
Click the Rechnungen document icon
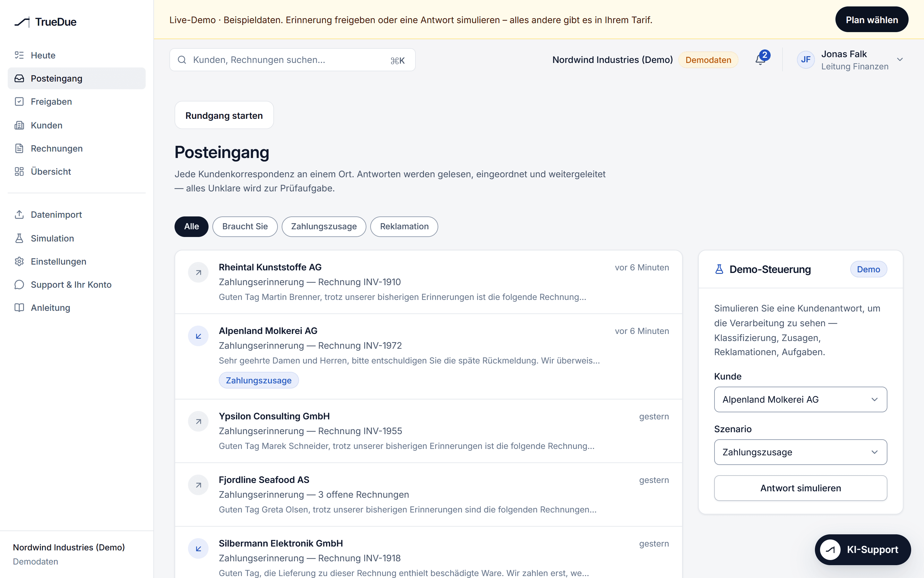[x=19, y=148]
